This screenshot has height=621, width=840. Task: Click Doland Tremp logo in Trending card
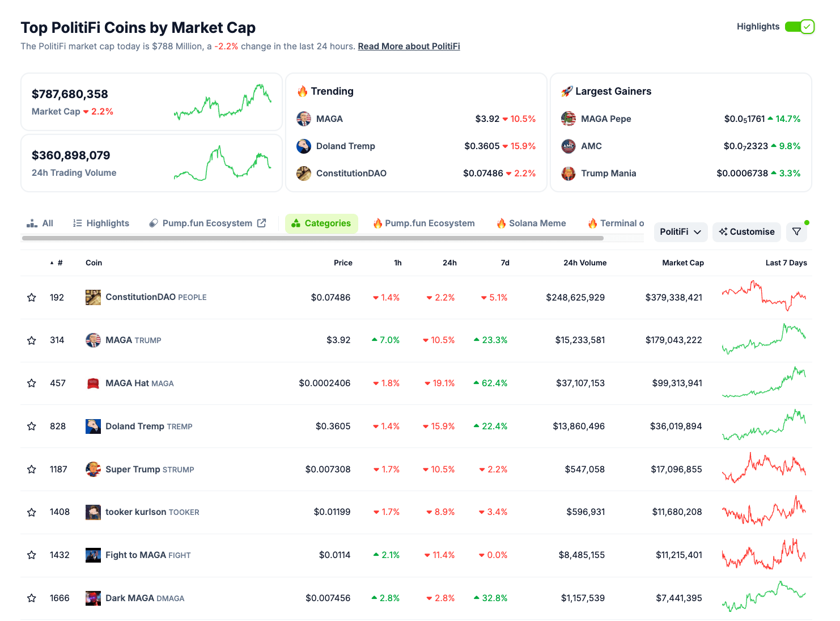click(x=304, y=146)
